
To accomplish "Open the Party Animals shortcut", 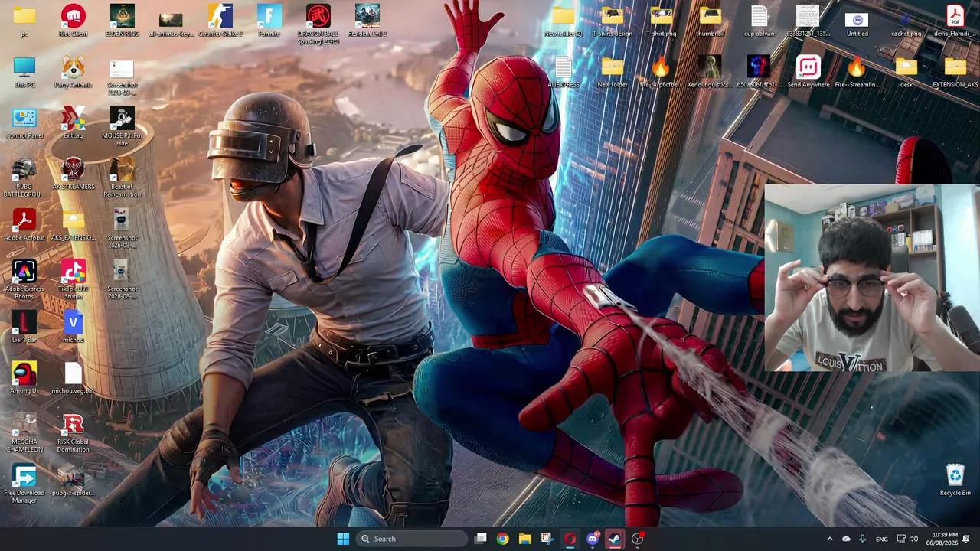I will [73, 72].
